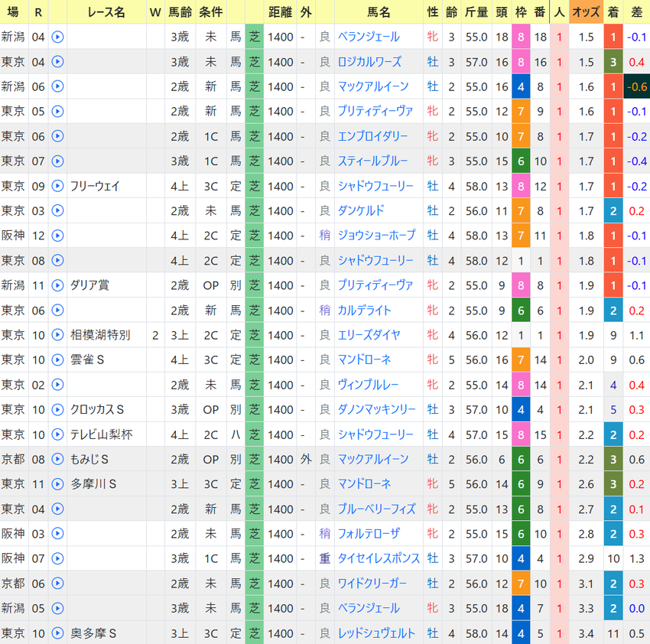Open カルデライト horse link
The width and height of the screenshot is (650, 644).
(x=364, y=311)
